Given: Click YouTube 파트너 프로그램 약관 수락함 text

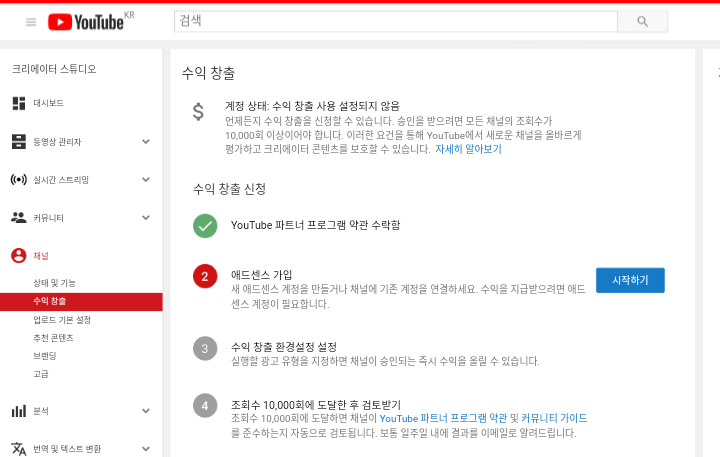Looking at the screenshot, I should click(315, 225).
